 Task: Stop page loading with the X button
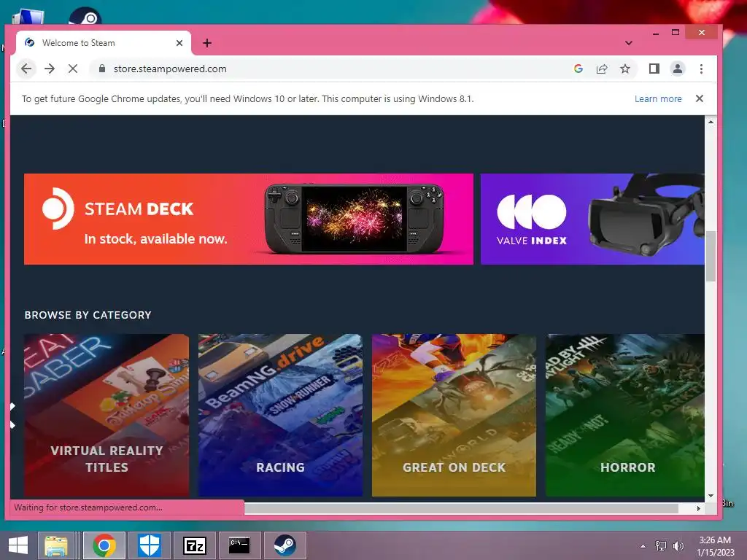pyautogui.click(x=73, y=69)
